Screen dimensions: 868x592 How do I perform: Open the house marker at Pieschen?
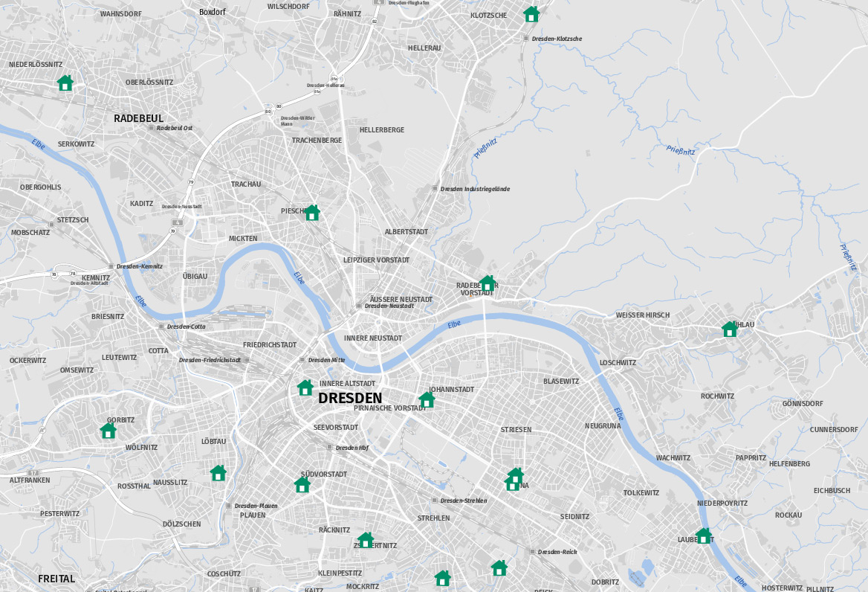tap(312, 213)
